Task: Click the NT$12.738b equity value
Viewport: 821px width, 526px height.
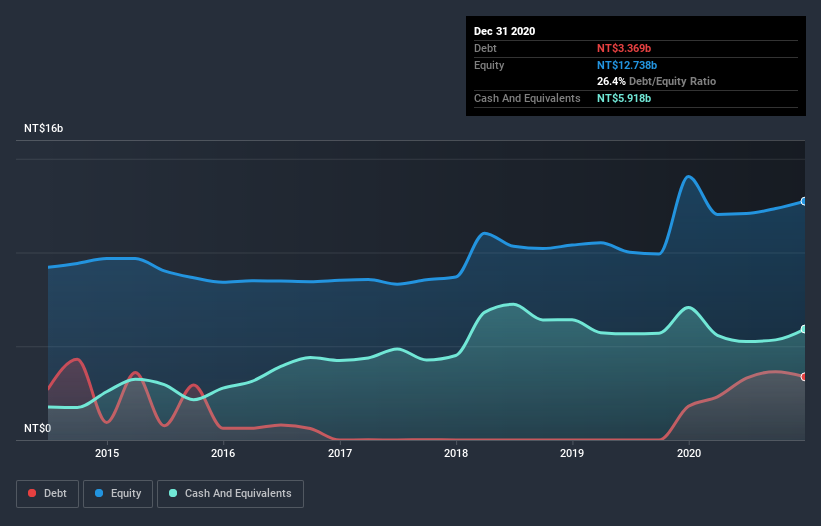Action: 627,65
